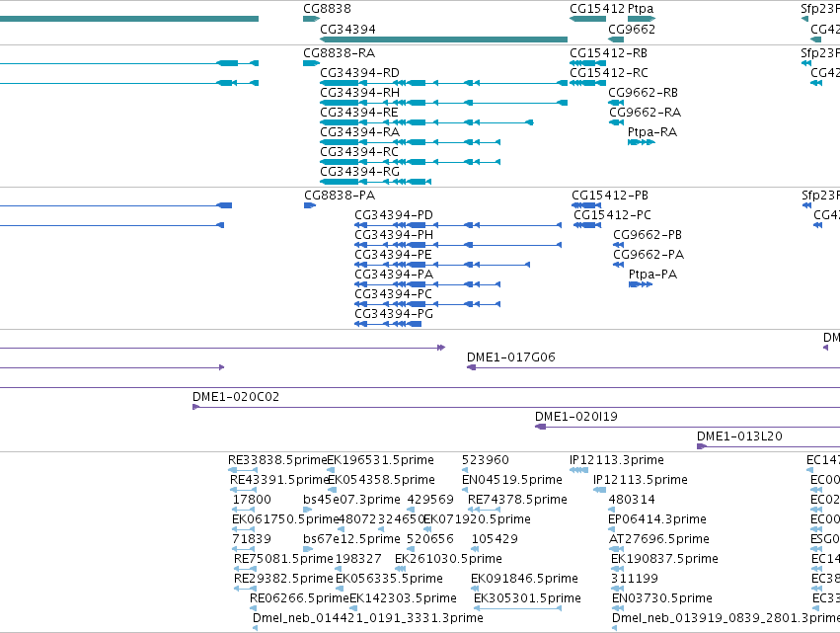Select EST EK061750.5prime
840x633 pixels.
285,519
